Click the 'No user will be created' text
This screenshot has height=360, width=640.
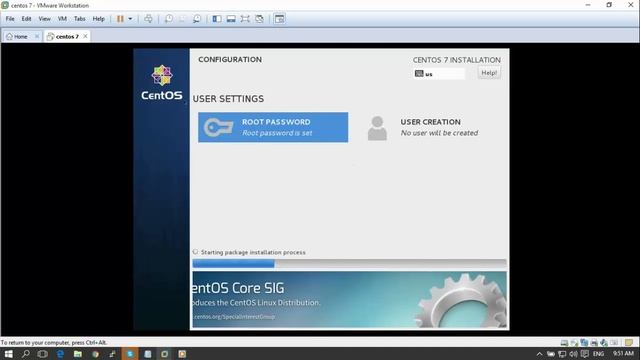pos(439,133)
